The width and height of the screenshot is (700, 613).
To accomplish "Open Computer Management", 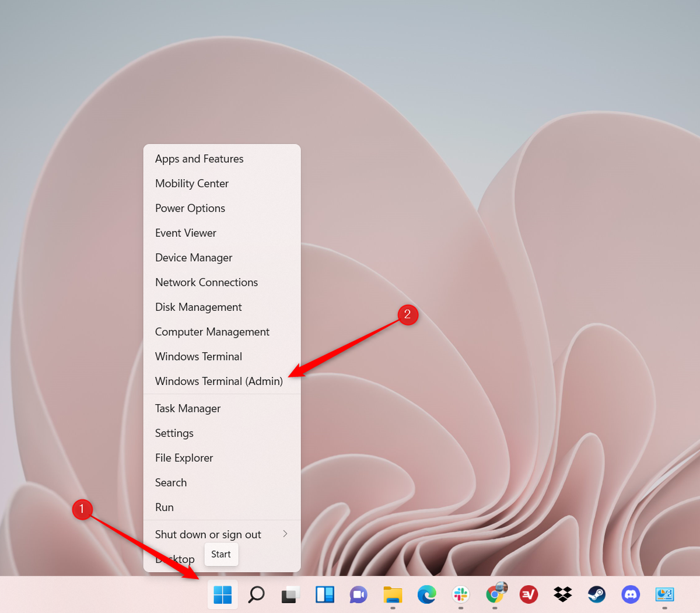I will coord(222,332).
